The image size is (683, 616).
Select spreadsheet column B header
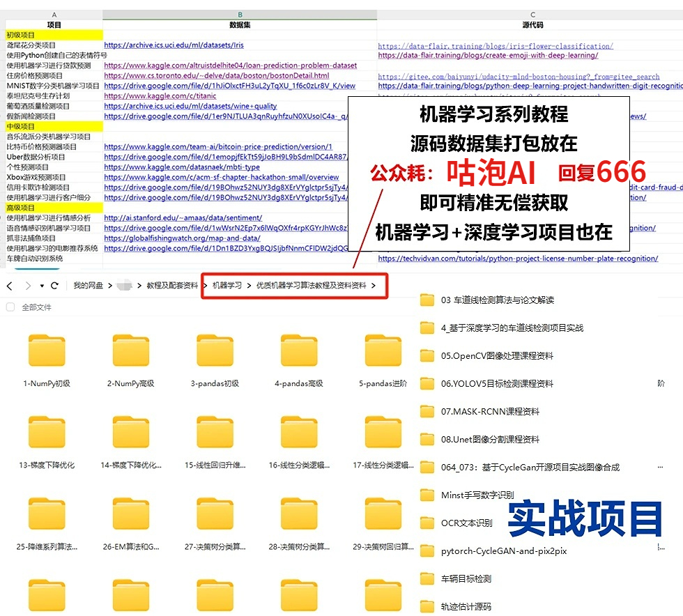point(240,15)
